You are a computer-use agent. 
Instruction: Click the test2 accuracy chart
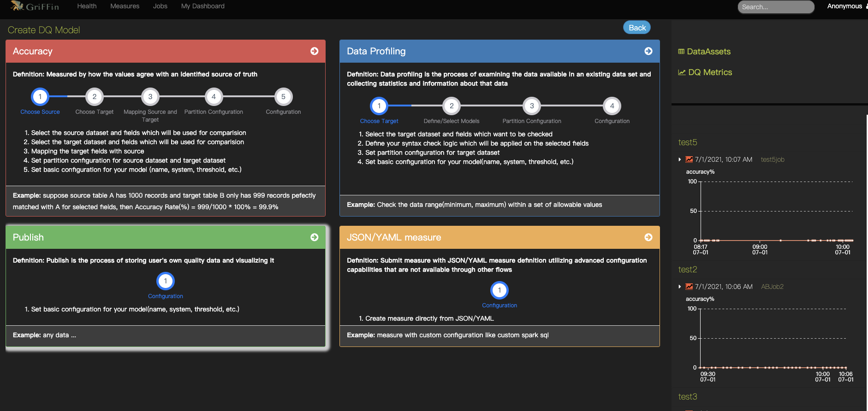point(769,339)
